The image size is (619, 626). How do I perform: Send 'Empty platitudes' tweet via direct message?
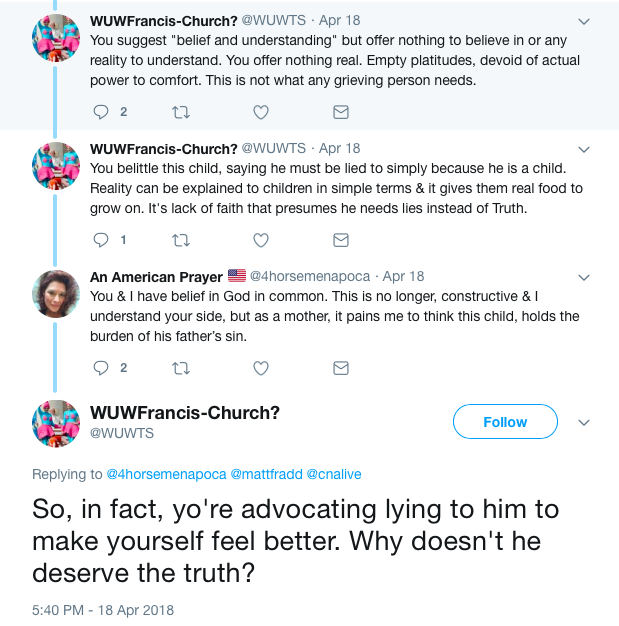click(x=340, y=111)
